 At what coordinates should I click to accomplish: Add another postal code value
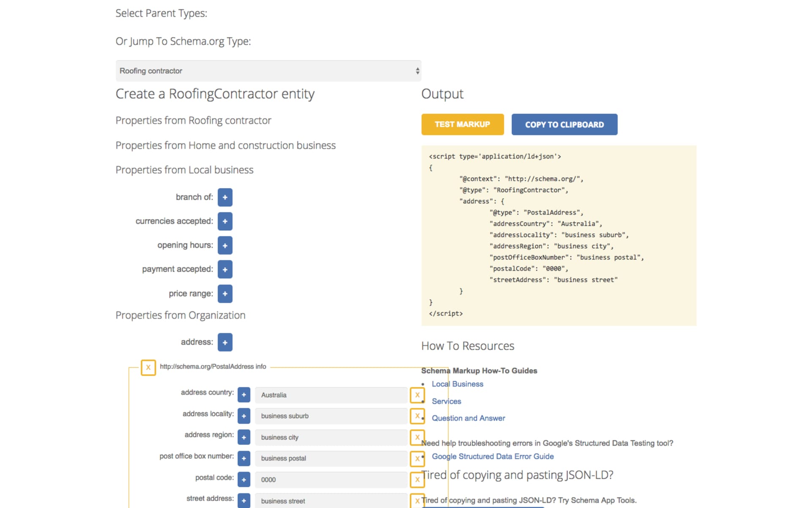pos(244,480)
